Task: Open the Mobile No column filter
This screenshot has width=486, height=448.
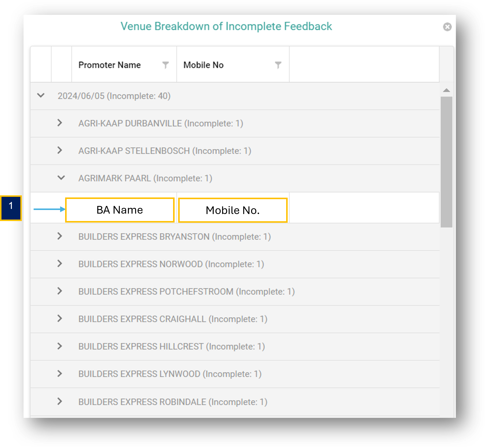Action: coord(278,65)
